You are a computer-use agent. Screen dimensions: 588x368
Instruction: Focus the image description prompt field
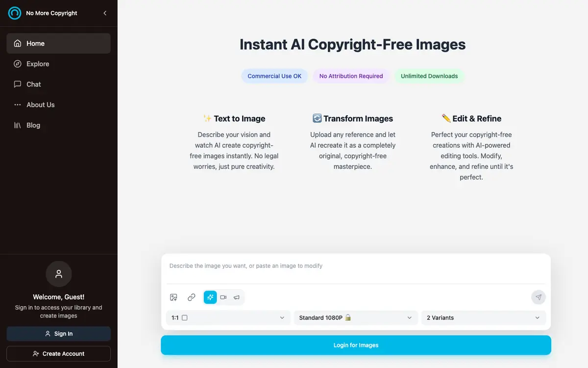coord(356,269)
